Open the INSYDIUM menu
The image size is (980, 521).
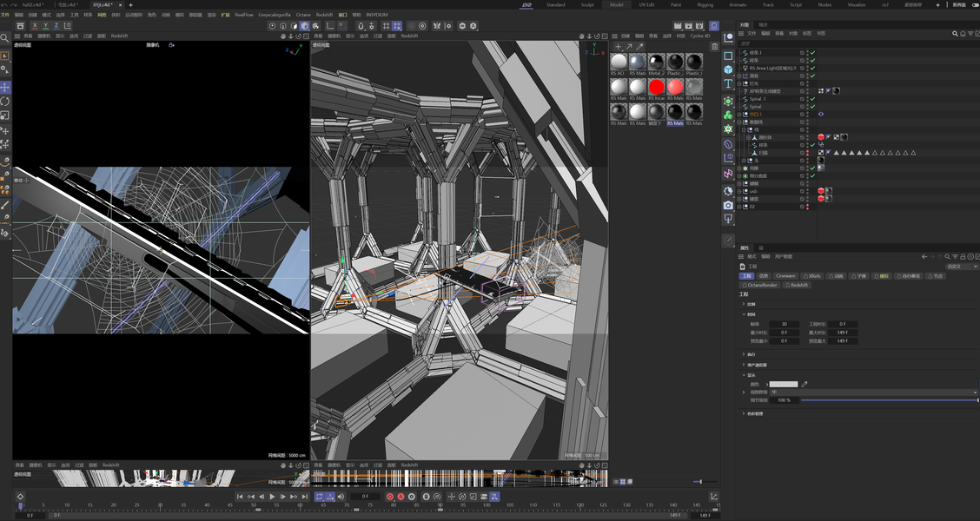point(377,15)
